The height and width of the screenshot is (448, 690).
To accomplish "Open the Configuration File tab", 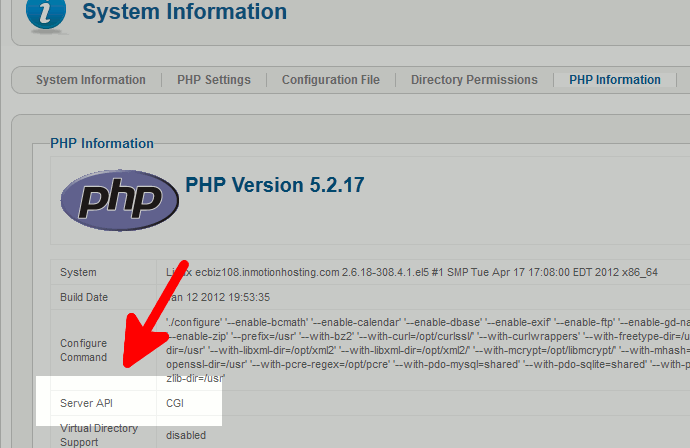I will click(330, 80).
